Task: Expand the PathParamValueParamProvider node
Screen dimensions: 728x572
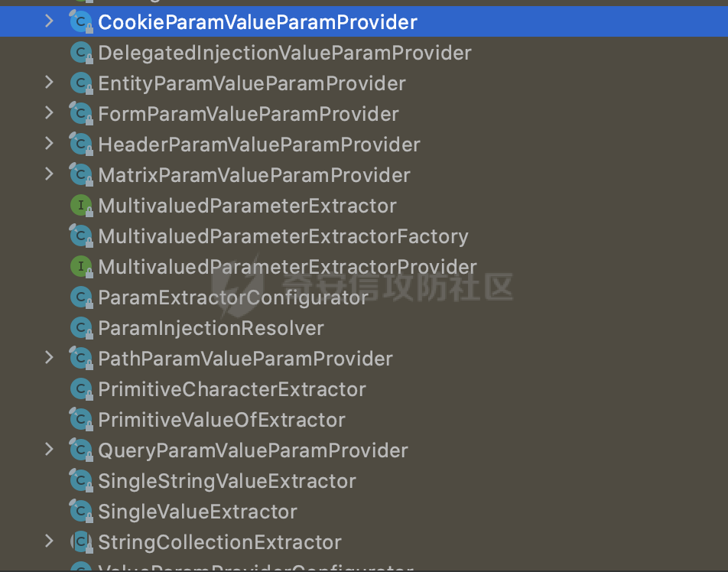Action: pyautogui.click(x=50, y=358)
